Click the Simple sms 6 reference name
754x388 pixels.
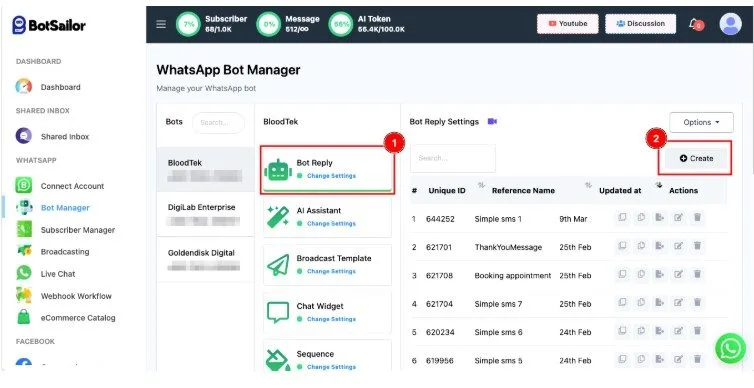(x=498, y=332)
